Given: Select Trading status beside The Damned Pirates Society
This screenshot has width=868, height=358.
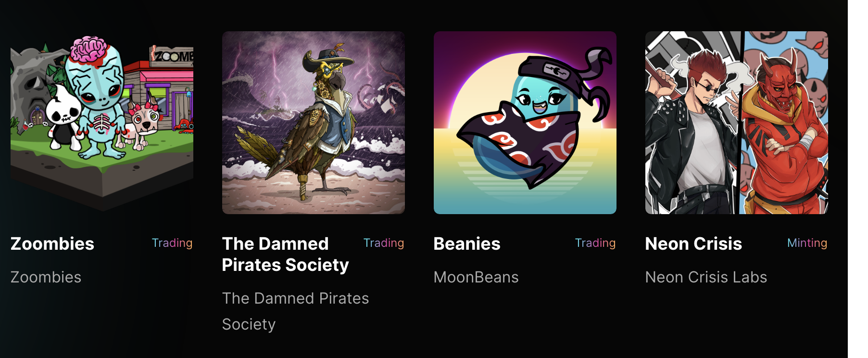Looking at the screenshot, I should (384, 243).
